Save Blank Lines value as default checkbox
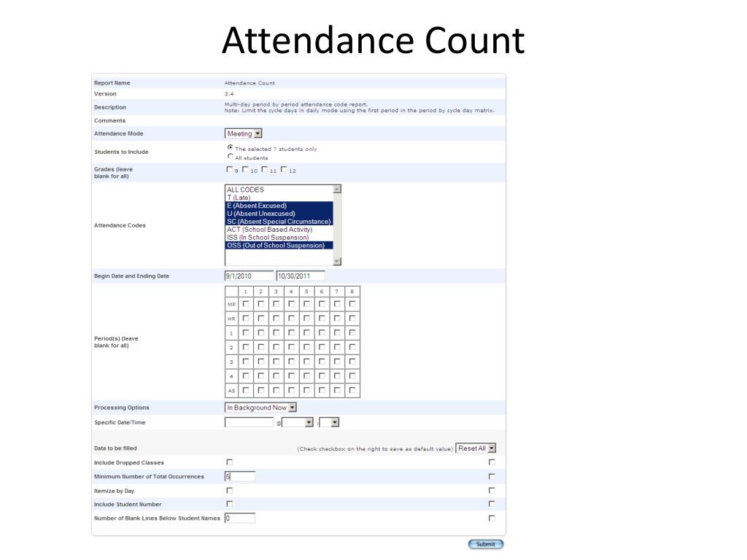The image size is (747, 560). (x=492, y=518)
